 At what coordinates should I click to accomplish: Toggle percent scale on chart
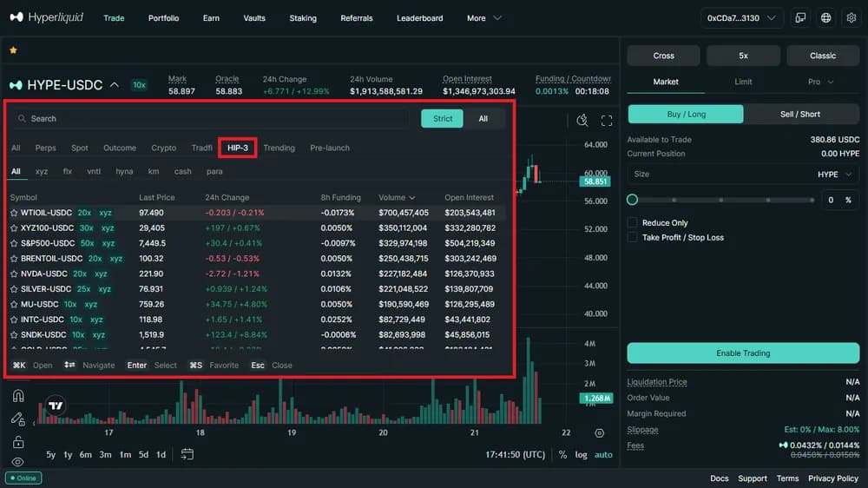563,455
